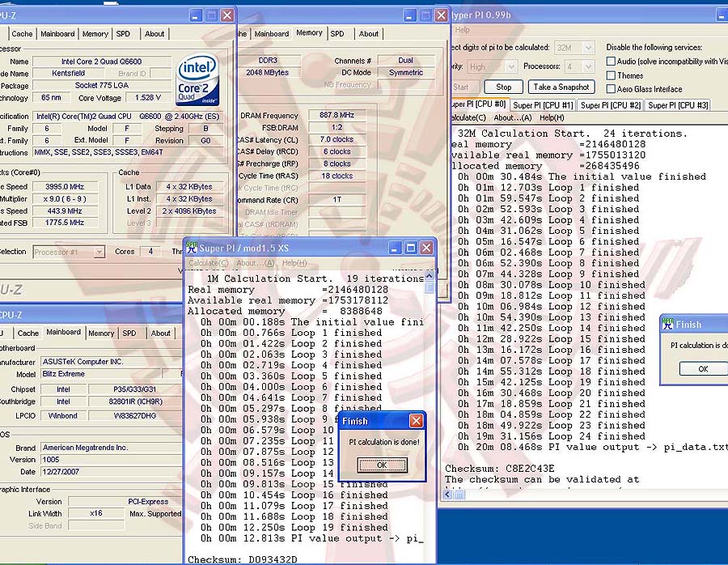Close the top-left CPU-Z window

[x=227, y=15]
